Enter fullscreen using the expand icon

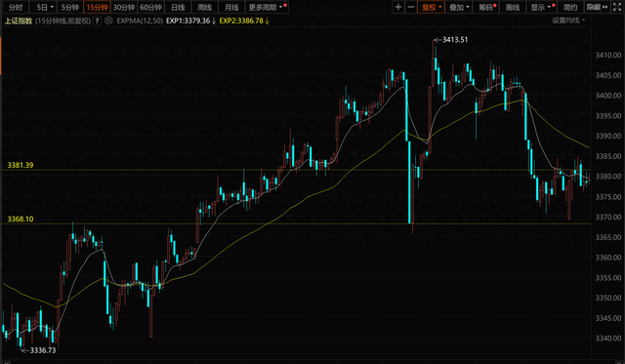(x=617, y=7)
